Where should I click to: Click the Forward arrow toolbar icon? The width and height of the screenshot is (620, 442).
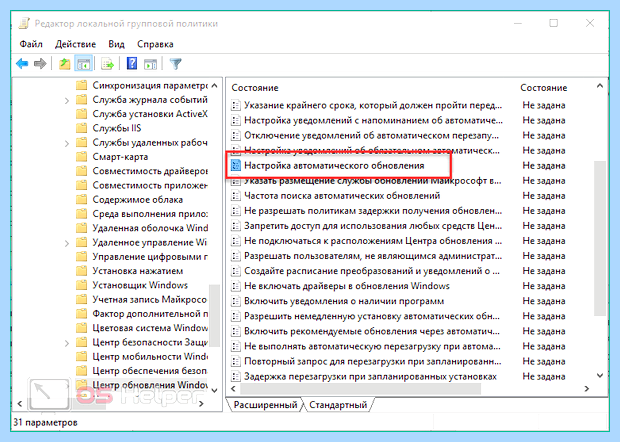(x=40, y=64)
